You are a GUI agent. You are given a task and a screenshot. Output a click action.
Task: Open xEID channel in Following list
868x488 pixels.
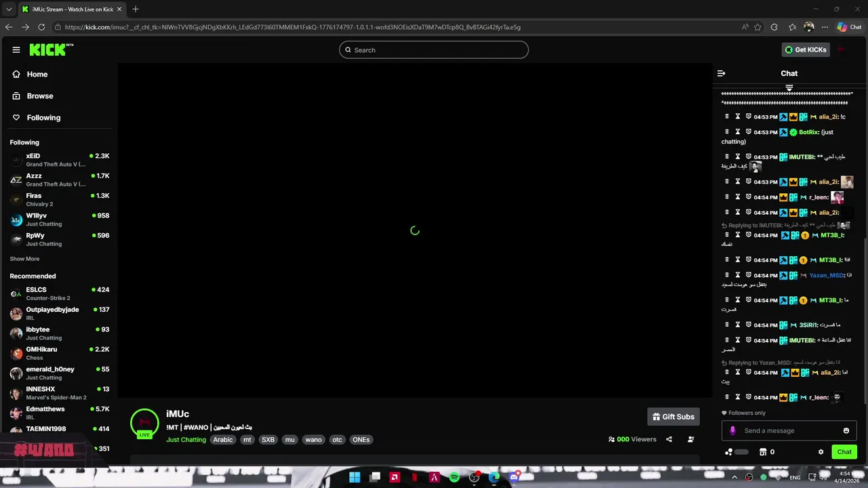coord(60,160)
